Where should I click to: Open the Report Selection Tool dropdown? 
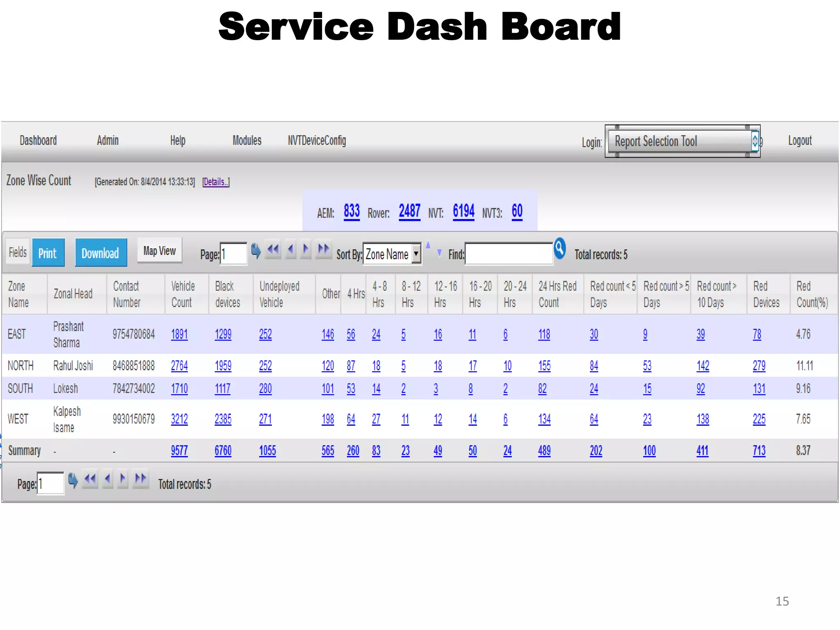tap(682, 141)
